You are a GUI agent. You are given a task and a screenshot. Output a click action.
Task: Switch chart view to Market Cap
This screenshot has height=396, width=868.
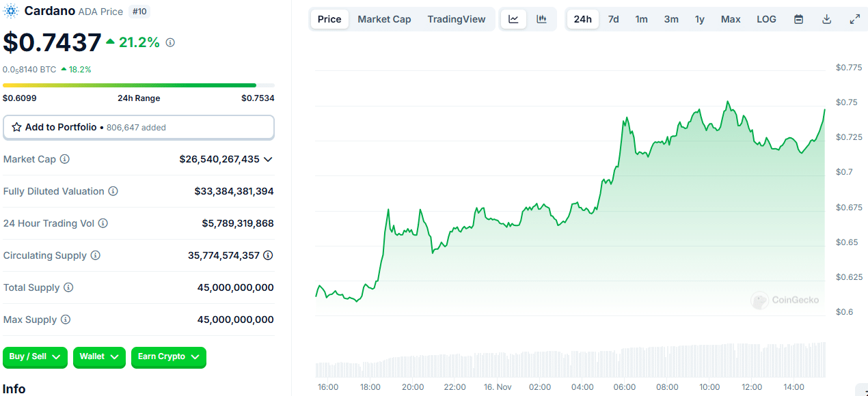384,18
